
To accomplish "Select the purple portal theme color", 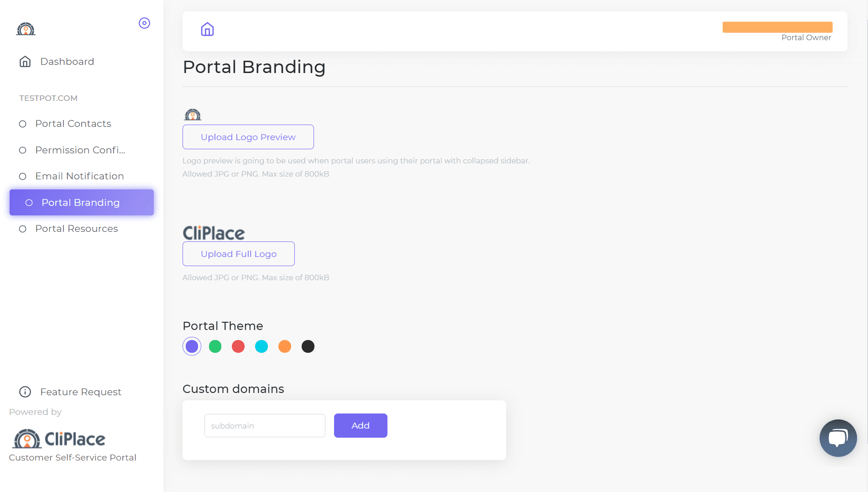I will [x=192, y=346].
